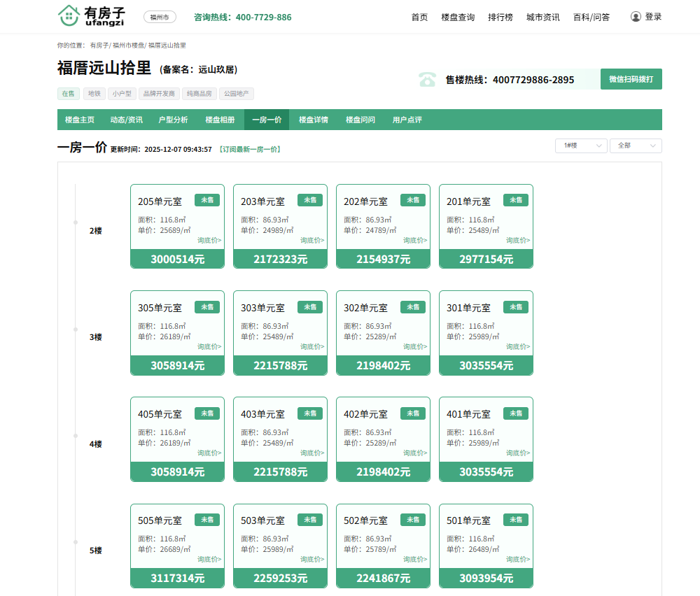Viewport: 700px width, 596px height.
Task: Click 询底价 on unit 205 card
Action: click(209, 240)
